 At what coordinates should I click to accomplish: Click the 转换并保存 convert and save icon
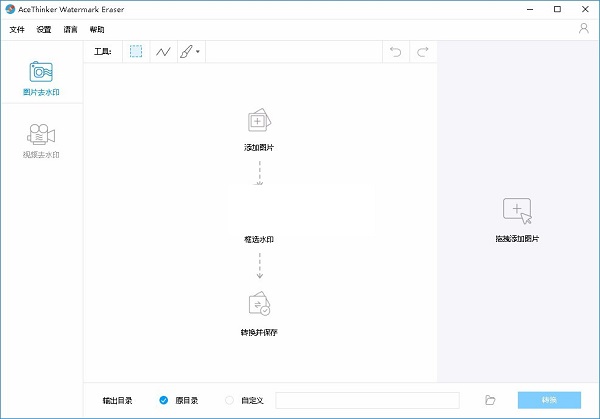pyautogui.click(x=259, y=304)
